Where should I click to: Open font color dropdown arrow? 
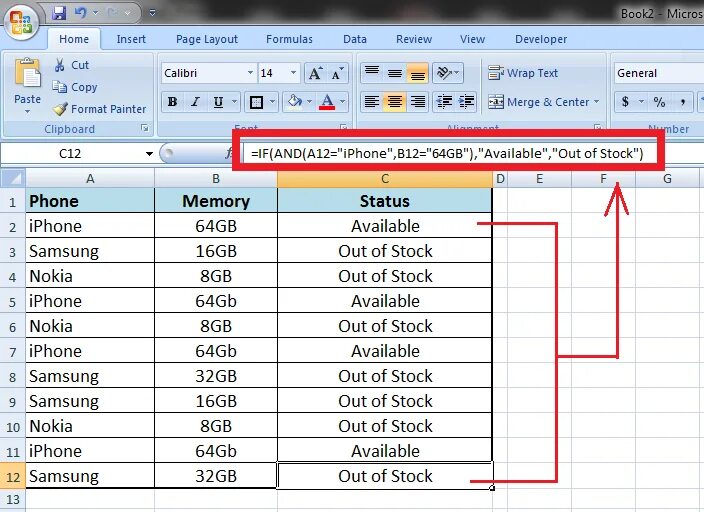pos(343,102)
